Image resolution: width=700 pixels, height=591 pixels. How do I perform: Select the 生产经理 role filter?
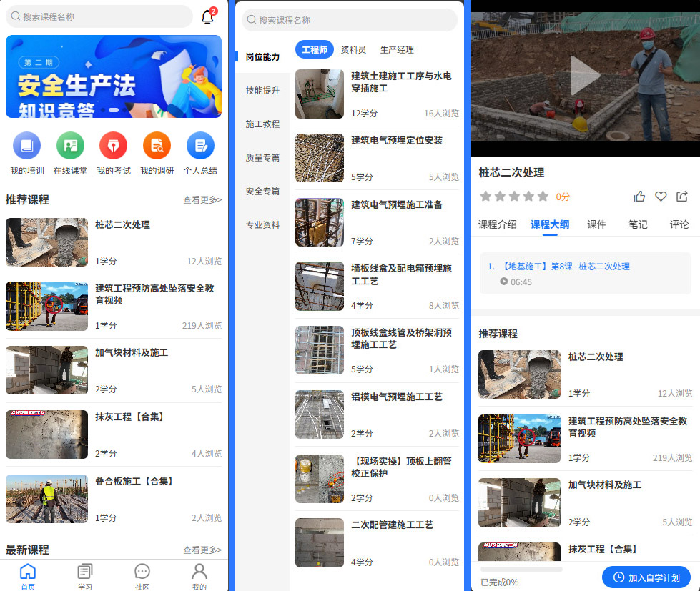click(x=397, y=50)
